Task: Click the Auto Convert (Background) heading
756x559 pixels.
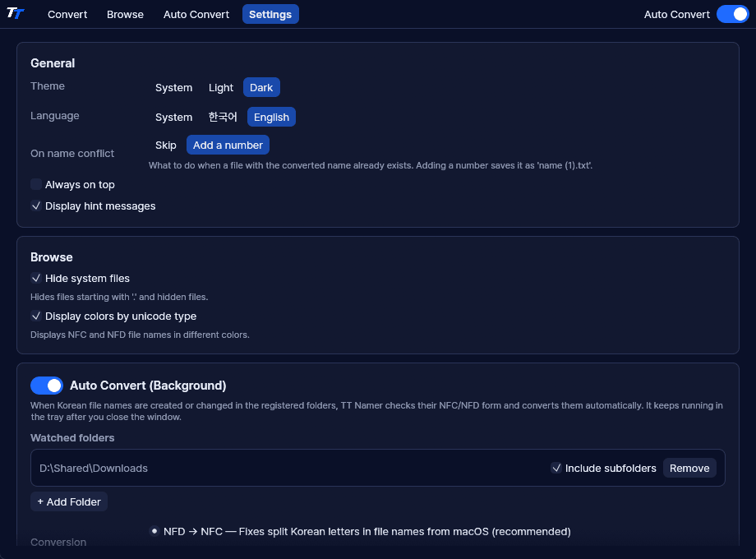Action: 148,386
